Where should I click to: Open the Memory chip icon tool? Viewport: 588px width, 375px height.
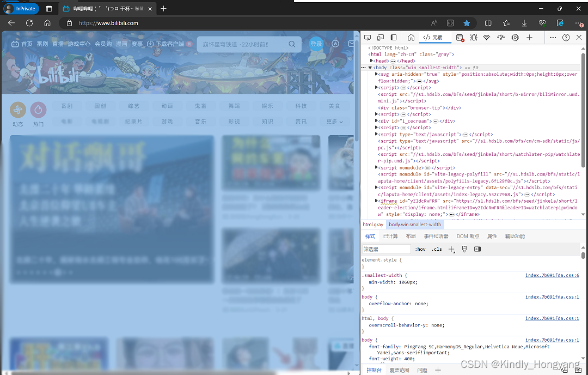point(515,38)
